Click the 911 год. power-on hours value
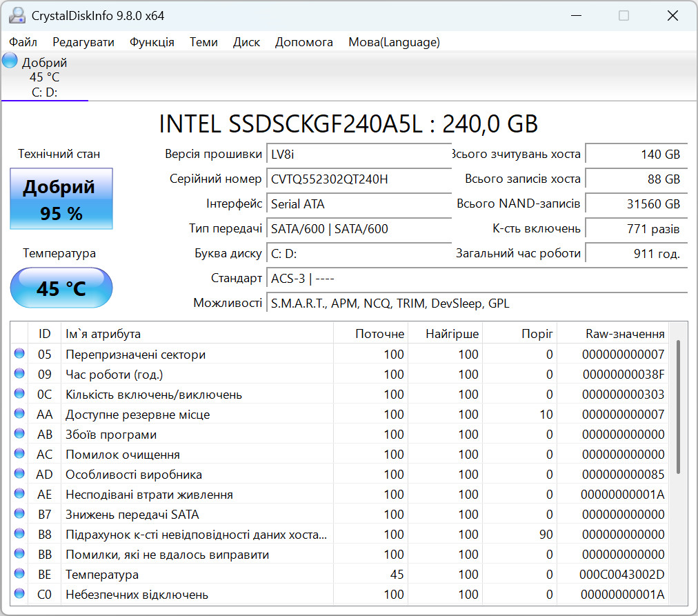Screen dimensions: 698x616 click(x=637, y=254)
